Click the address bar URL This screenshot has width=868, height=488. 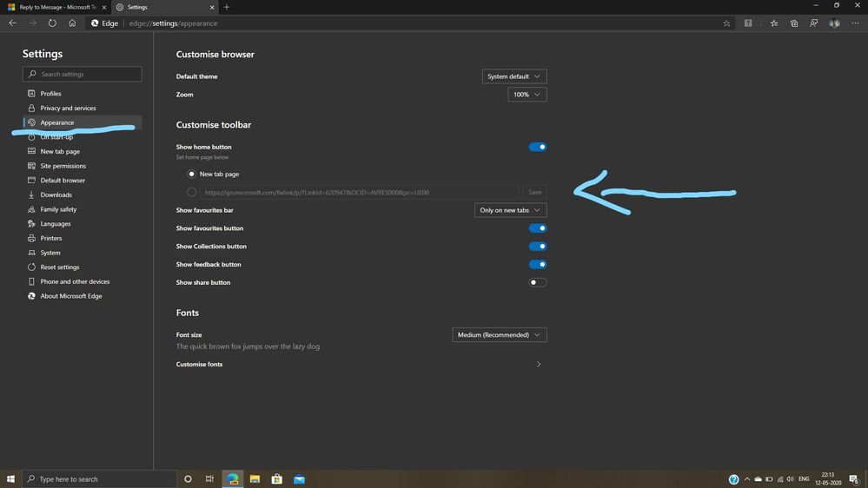tap(173, 23)
